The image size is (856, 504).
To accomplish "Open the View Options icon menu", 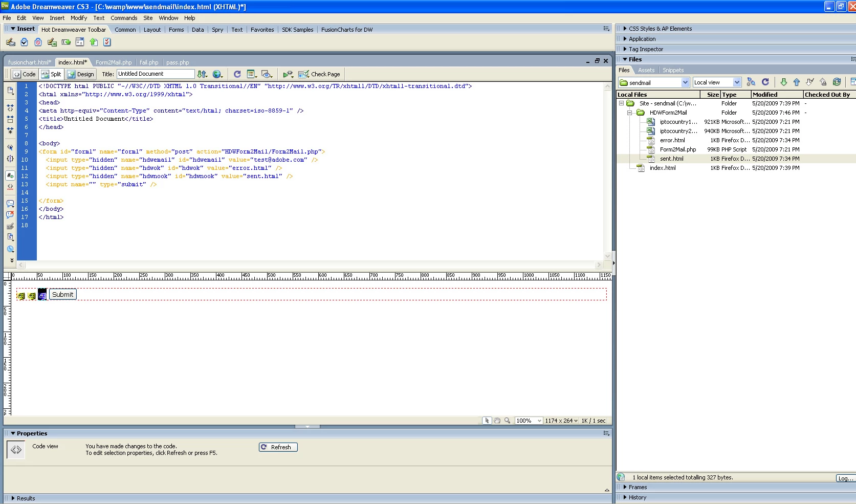I will (252, 74).
